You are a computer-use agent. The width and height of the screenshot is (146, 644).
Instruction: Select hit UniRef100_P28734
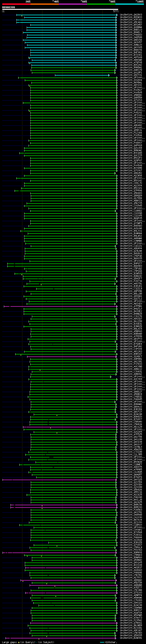[131, 281]
